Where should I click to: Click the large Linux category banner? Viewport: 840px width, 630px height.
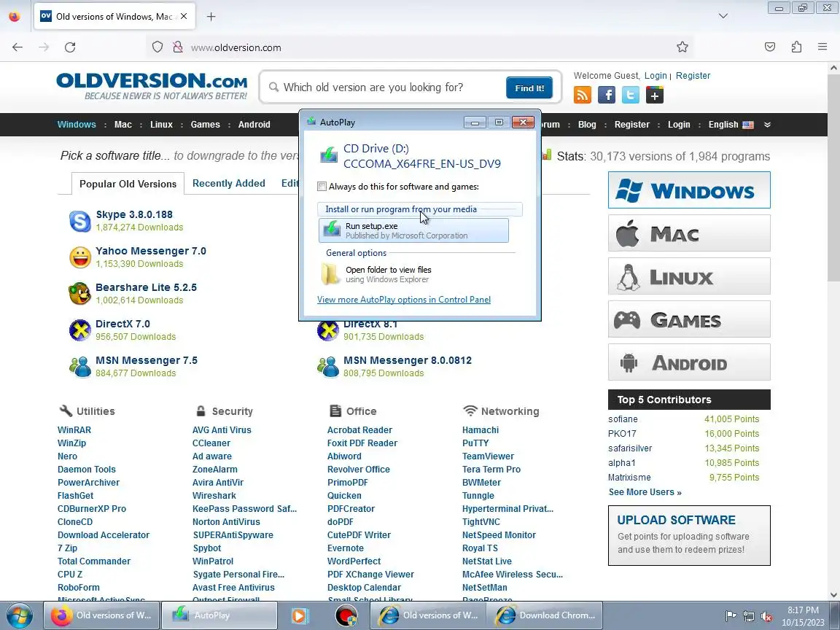(x=690, y=276)
